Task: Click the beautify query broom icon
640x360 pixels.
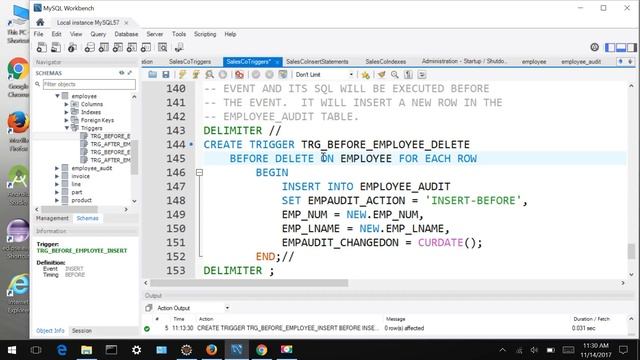Action: coord(381,75)
